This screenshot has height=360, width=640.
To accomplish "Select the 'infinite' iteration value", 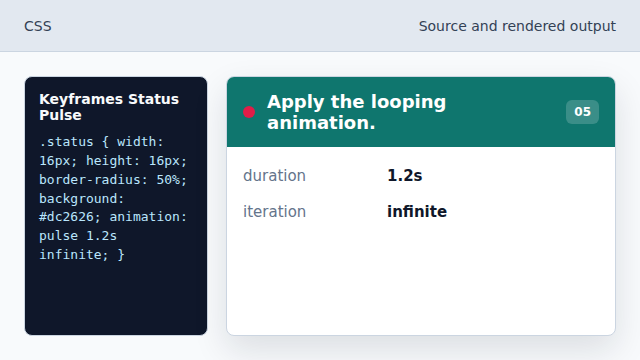I will [417, 211].
